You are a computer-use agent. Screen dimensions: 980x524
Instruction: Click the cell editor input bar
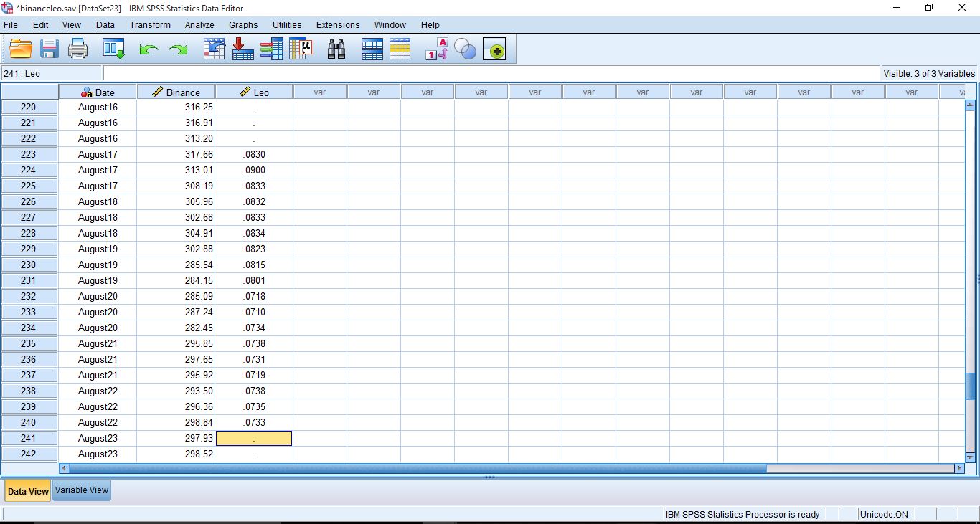coord(491,73)
